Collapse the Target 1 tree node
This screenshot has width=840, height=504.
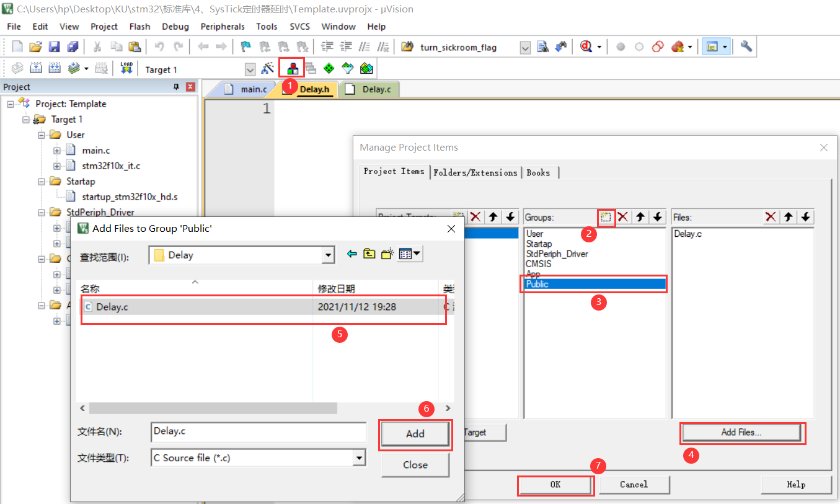point(26,119)
